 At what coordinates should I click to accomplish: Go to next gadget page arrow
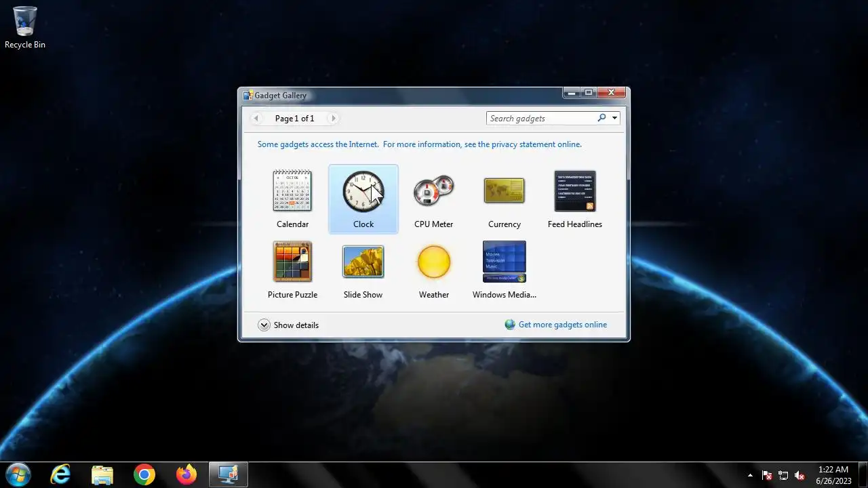333,119
